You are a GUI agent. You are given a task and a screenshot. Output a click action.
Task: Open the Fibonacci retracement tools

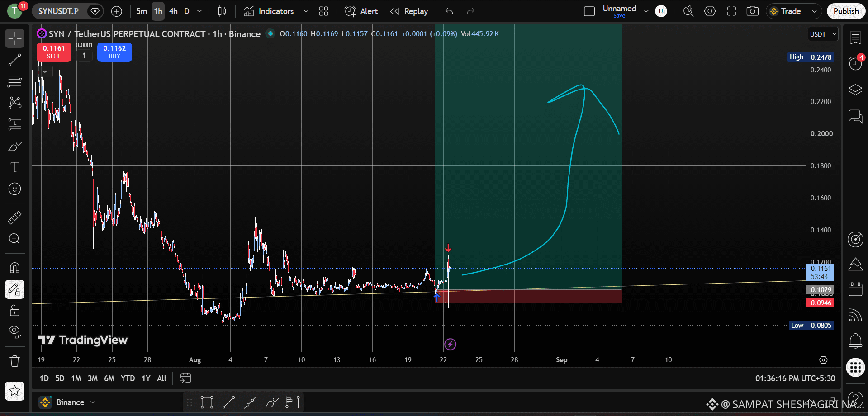(x=14, y=81)
